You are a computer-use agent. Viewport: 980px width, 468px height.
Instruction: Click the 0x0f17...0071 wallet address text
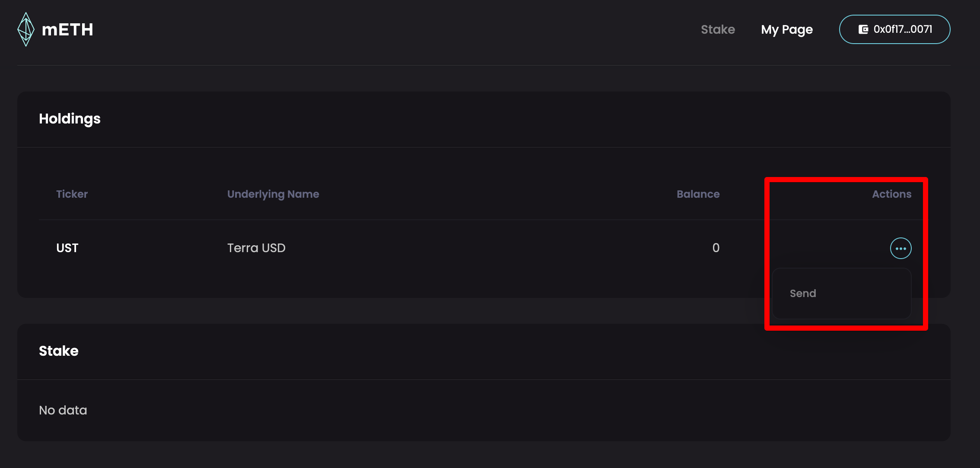pos(903,29)
